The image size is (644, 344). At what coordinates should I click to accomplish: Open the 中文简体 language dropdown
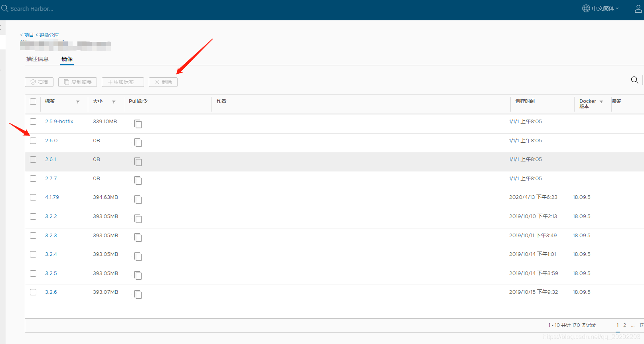click(x=605, y=8)
